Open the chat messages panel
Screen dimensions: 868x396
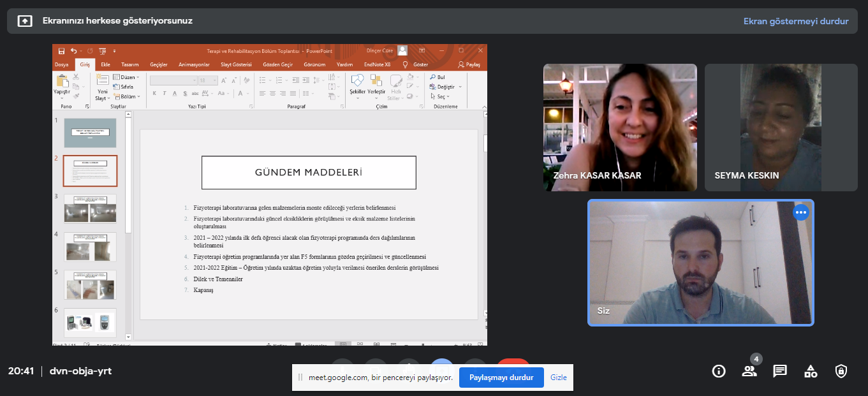coord(780,371)
